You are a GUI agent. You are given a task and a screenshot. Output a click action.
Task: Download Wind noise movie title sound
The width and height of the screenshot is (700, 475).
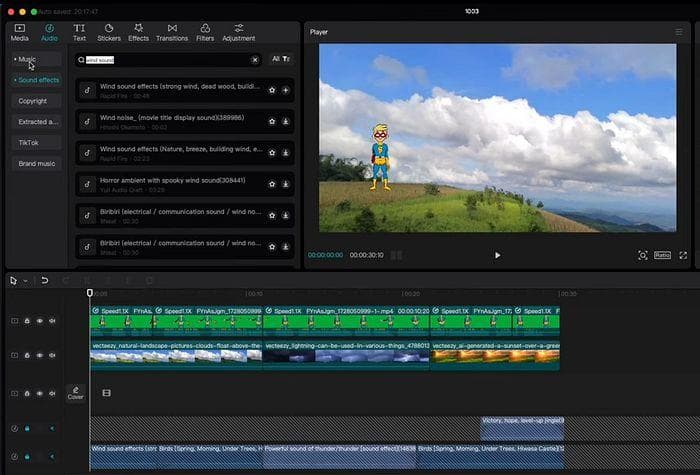pos(285,121)
